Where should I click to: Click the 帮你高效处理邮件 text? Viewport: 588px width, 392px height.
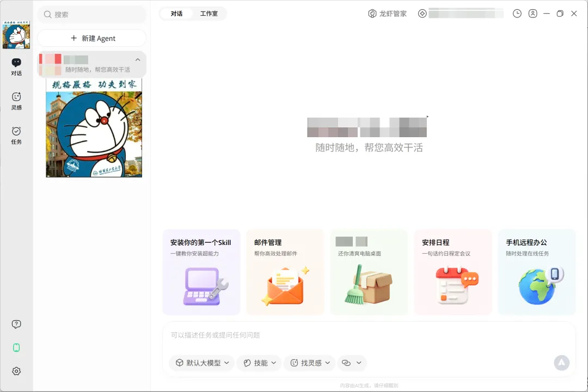[x=275, y=254]
